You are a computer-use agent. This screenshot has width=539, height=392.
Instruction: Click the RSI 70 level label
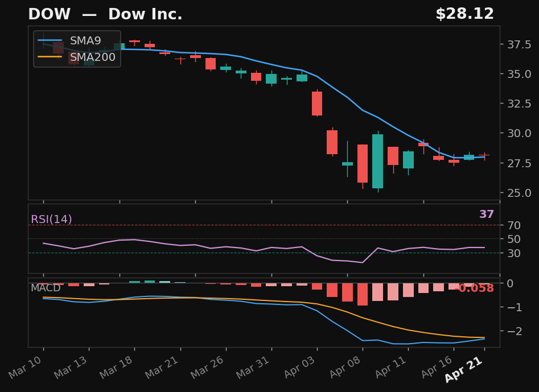click(x=515, y=225)
